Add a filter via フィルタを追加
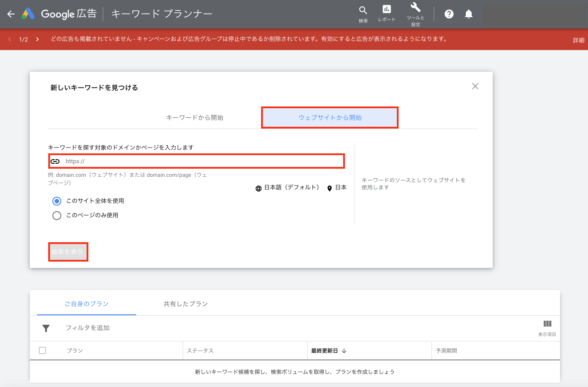Screen dimensions: 588x387 click(87, 328)
